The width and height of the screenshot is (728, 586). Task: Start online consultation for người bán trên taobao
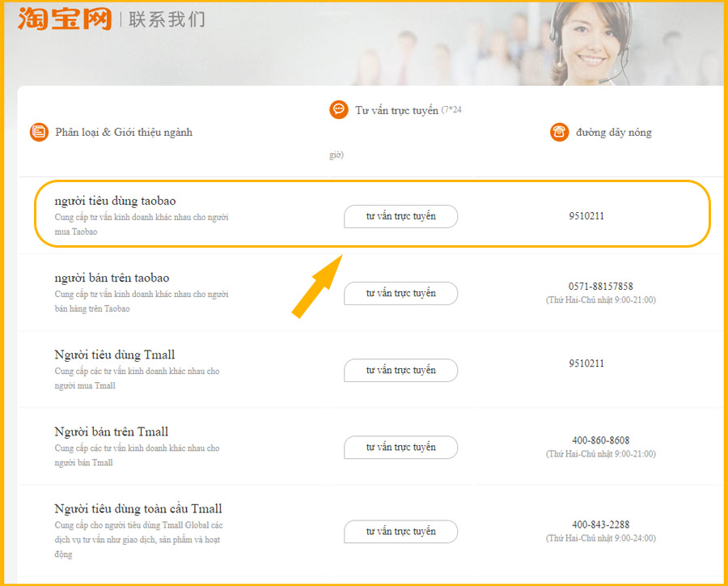pyautogui.click(x=400, y=293)
